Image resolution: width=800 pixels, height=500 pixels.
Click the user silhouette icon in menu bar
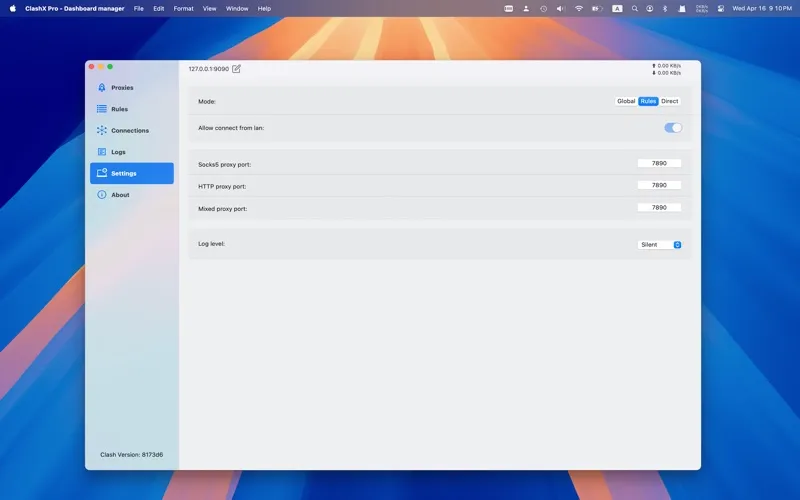click(526, 9)
